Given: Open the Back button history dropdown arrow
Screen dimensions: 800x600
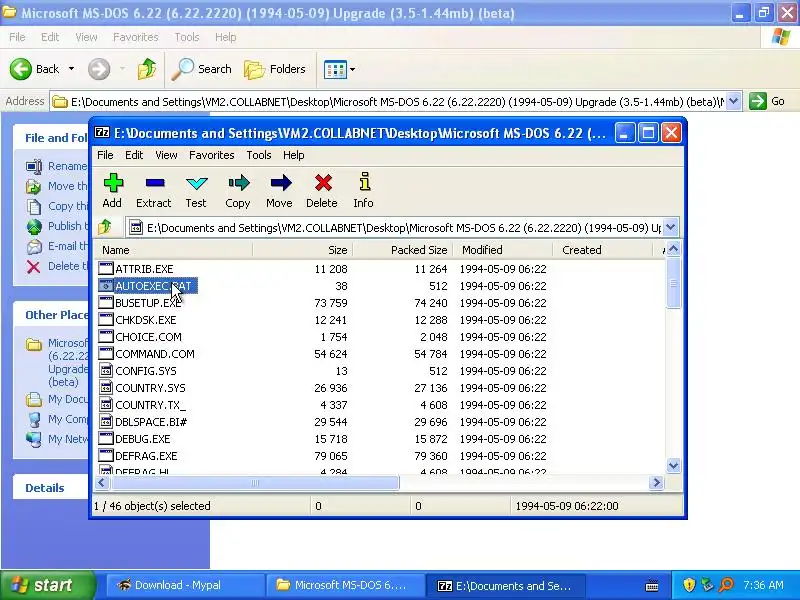Looking at the screenshot, I should pos(71,69).
